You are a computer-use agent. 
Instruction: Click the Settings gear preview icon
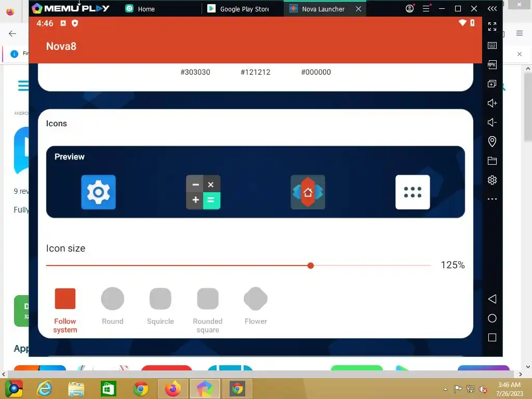[98, 192]
